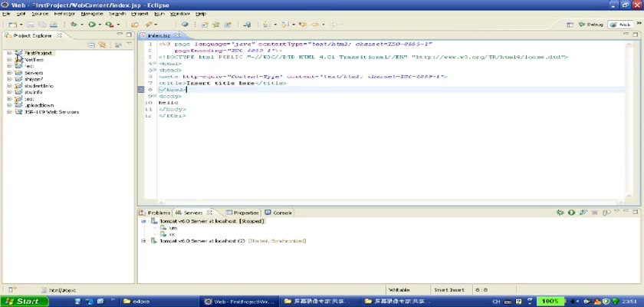
Task: Toggle Link with Editor in Project Explorer
Action: tap(102, 45)
